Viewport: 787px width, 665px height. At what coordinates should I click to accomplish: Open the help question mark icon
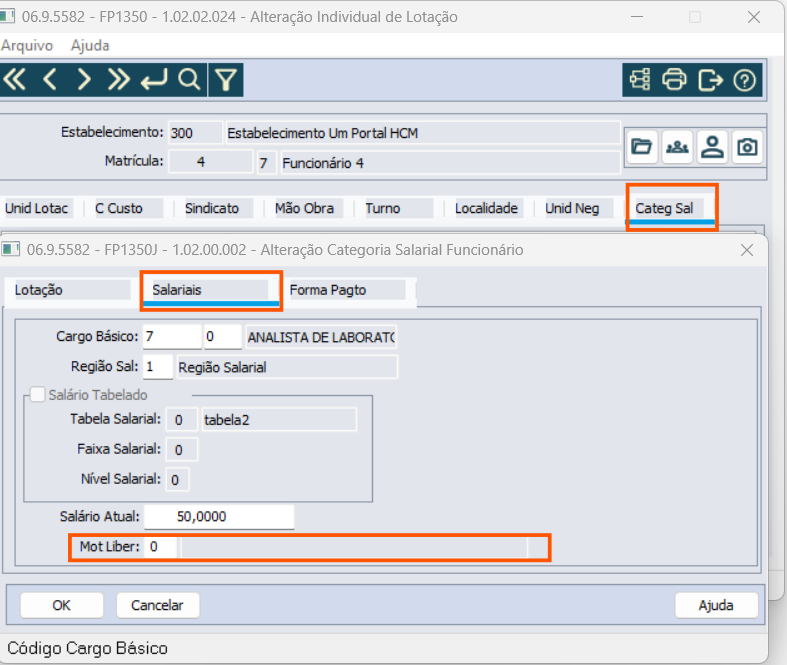pyautogui.click(x=744, y=80)
